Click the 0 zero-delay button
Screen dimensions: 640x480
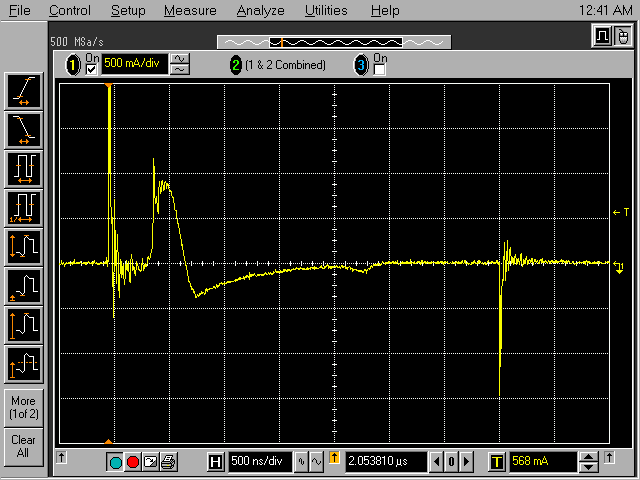(451, 462)
